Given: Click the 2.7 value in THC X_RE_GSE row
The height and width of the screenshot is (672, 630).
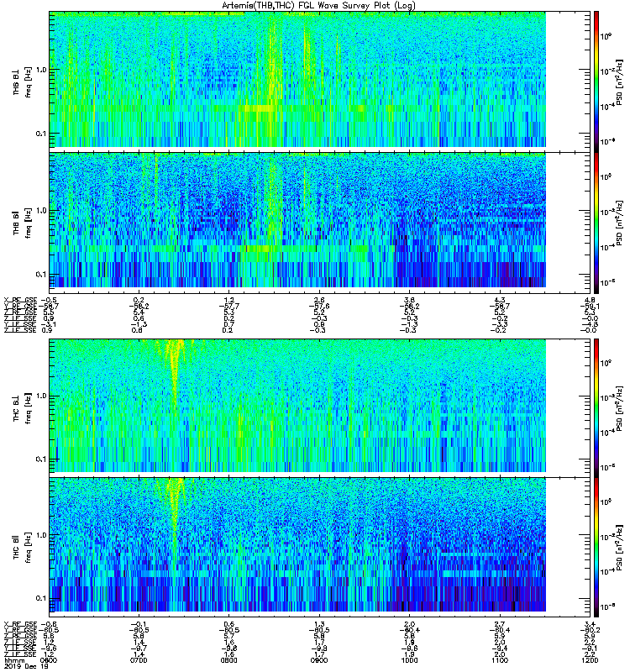Looking at the screenshot, I should pos(500,624).
